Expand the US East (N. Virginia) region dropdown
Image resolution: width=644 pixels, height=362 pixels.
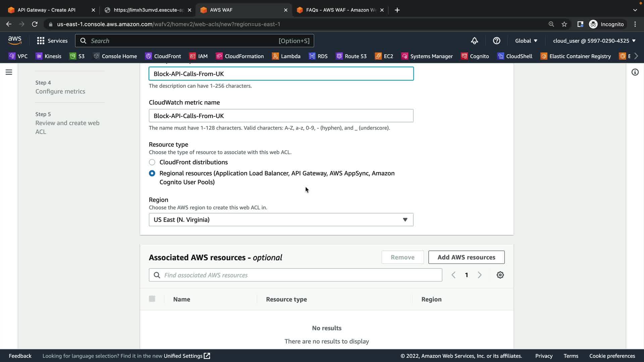(281, 220)
